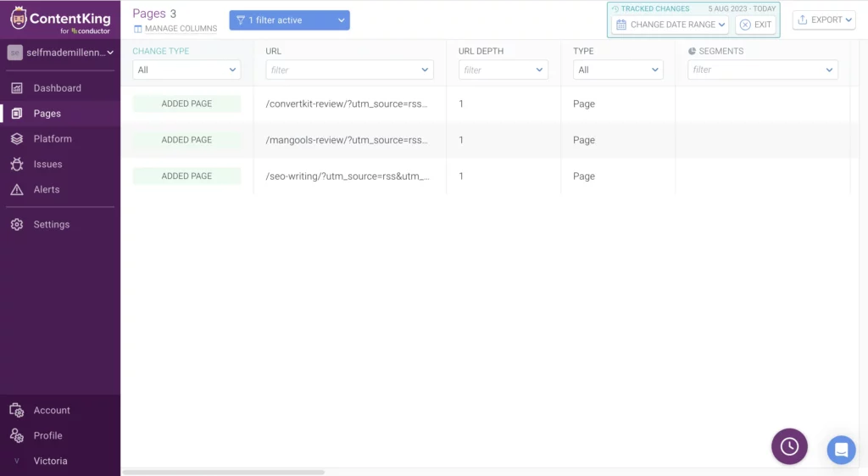
Task: Click the Exit circle-x icon
Action: click(x=745, y=25)
